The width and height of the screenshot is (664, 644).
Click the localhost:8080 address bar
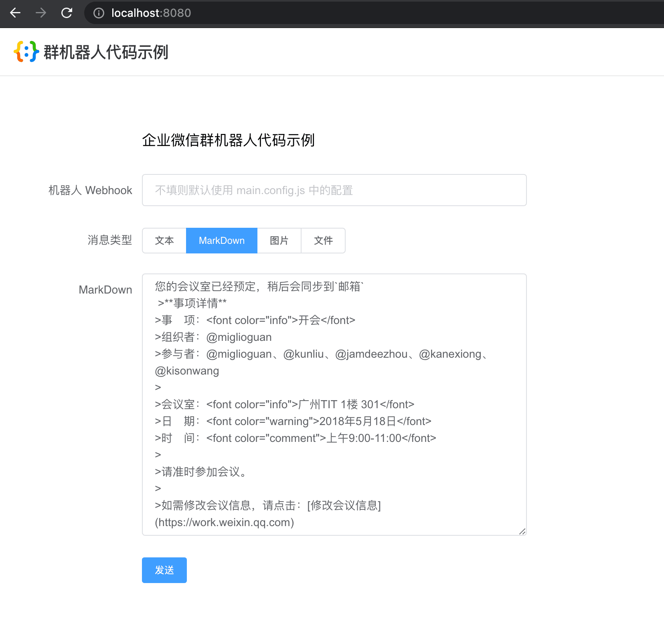(374, 13)
